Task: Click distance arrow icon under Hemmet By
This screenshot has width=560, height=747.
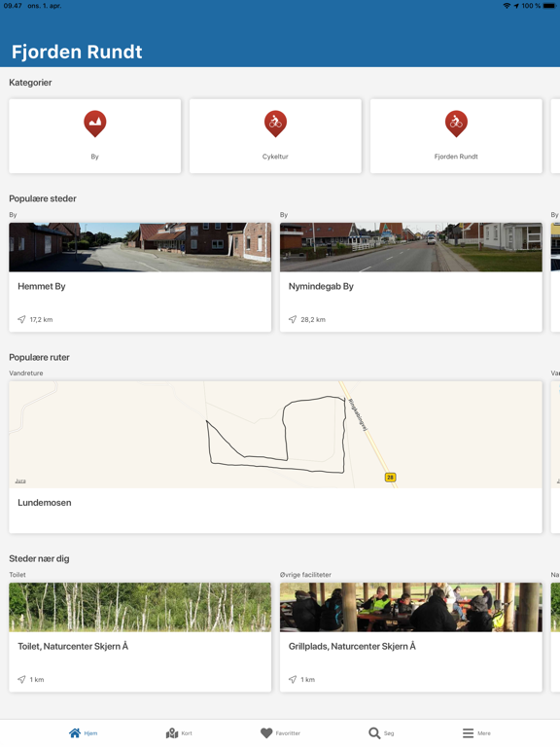Action: (x=21, y=319)
